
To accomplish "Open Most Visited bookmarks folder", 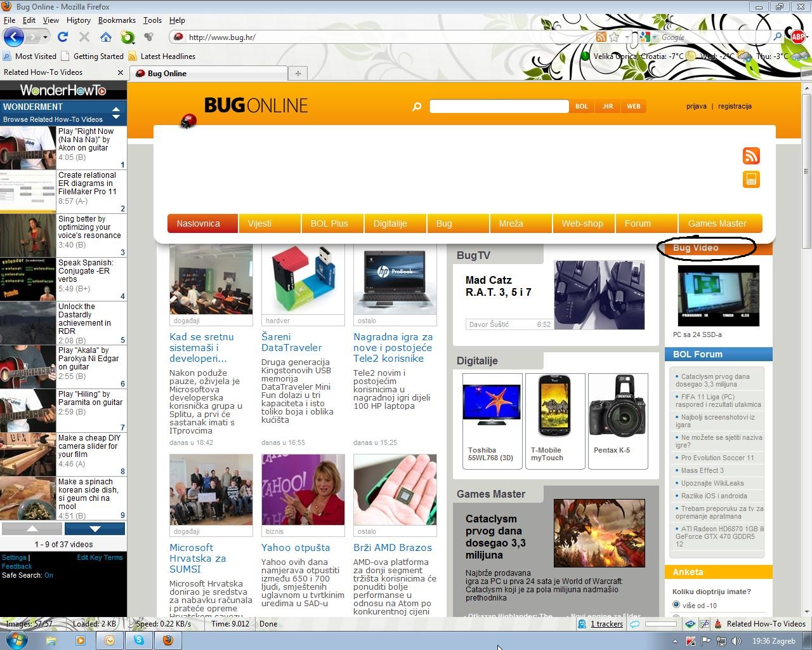I will (30, 56).
